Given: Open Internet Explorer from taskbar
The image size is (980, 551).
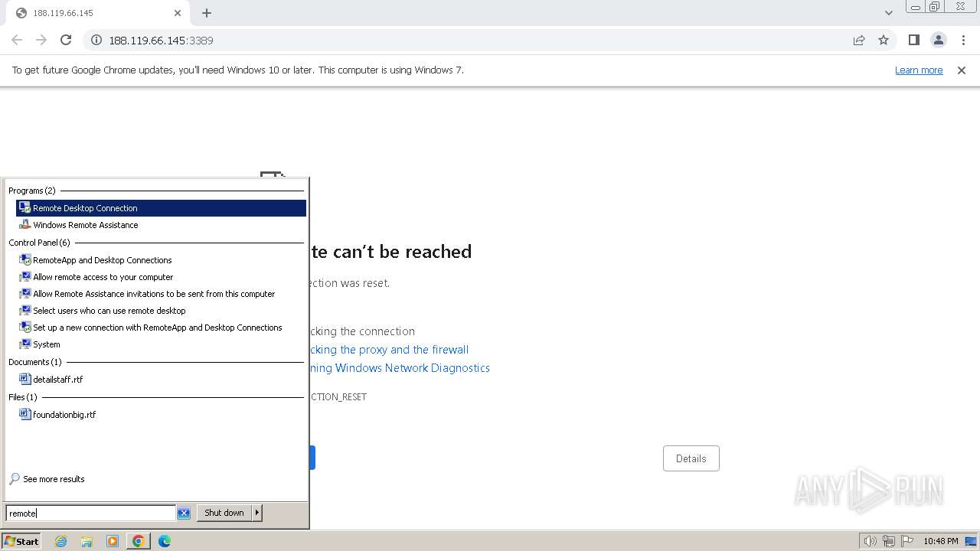Looking at the screenshot, I should point(61,541).
